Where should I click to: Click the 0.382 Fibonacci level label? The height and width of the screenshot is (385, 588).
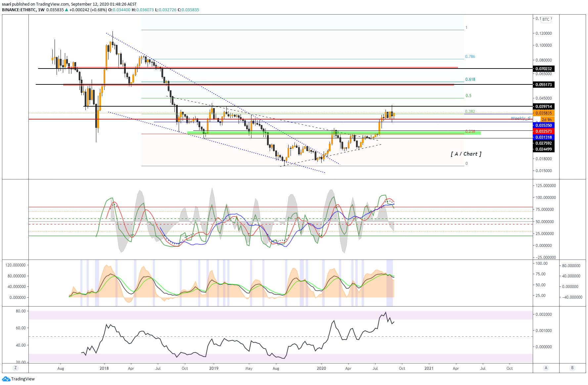[470, 112]
